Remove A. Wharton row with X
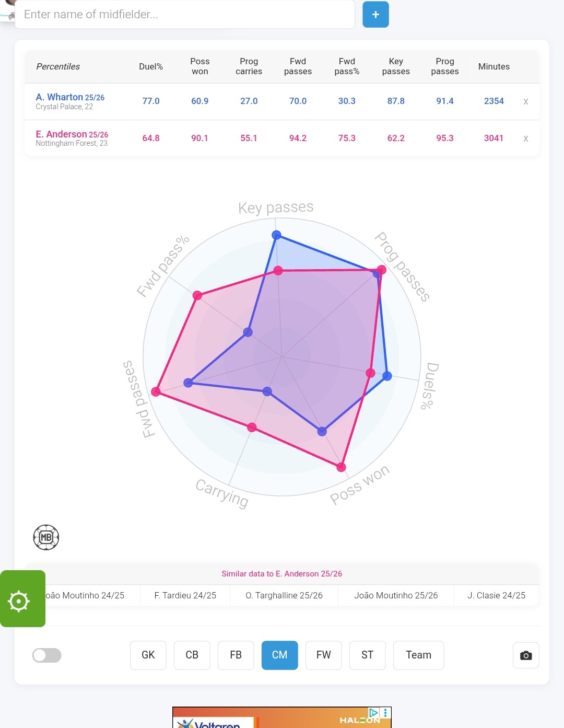Viewport: 564px width, 728px height. point(526,101)
